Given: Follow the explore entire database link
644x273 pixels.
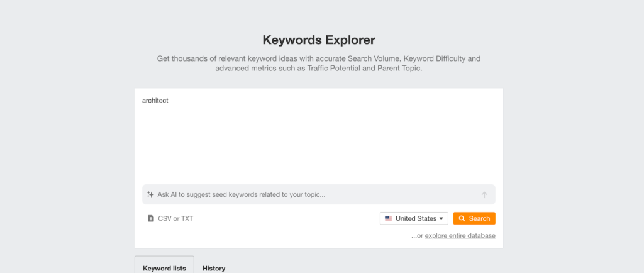Looking at the screenshot, I should coord(460,236).
